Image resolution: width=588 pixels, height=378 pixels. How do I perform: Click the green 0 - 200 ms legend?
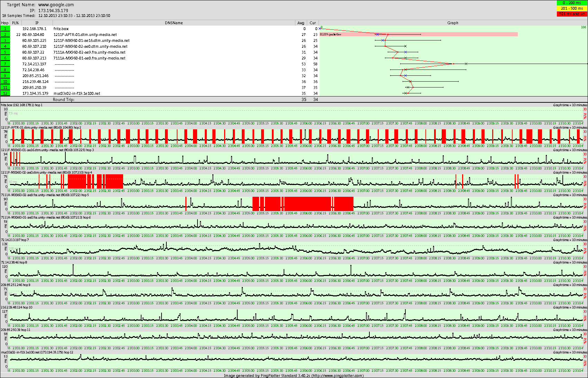(x=571, y=3)
